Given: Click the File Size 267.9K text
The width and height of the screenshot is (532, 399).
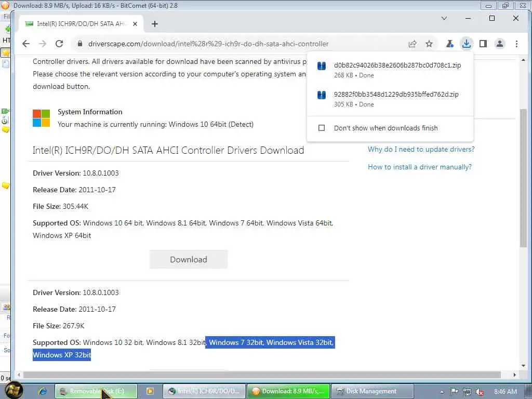Looking at the screenshot, I should coord(58,326).
